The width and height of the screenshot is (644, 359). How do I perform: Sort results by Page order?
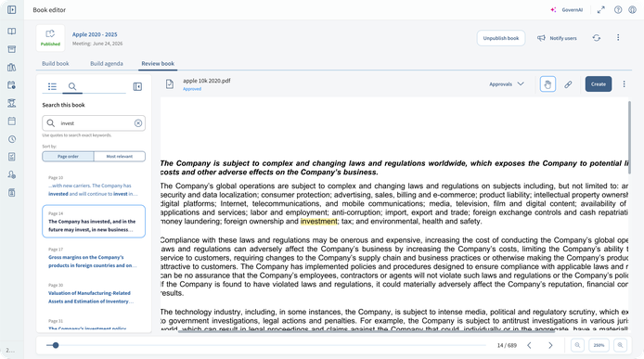click(x=68, y=157)
